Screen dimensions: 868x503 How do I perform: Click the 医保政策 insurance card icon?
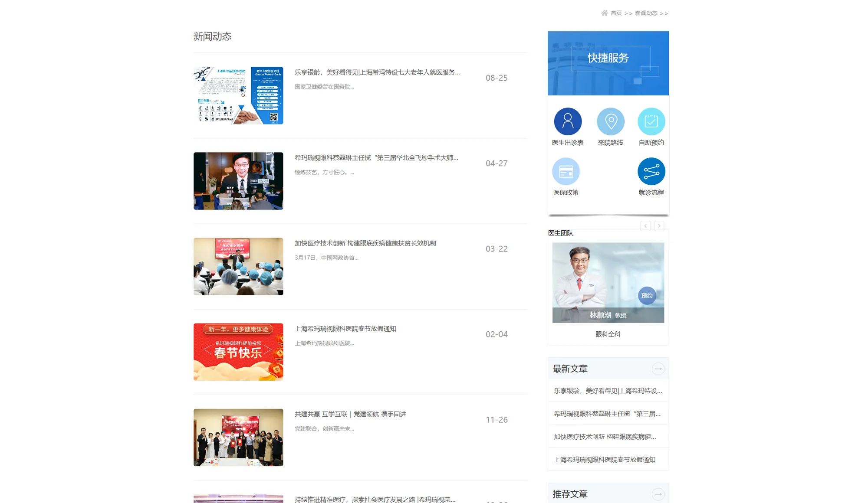pyautogui.click(x=566, y=172)
